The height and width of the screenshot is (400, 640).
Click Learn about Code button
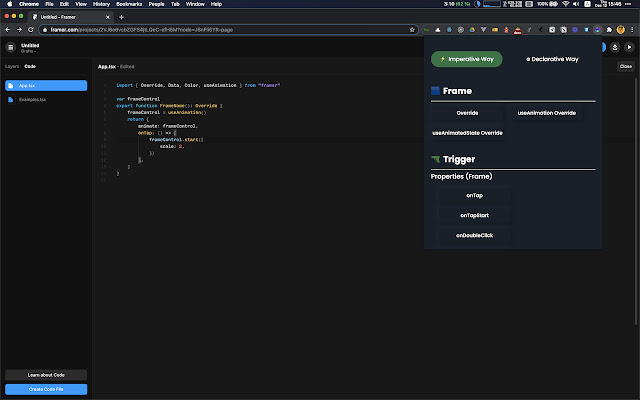(x=46, y=375)
